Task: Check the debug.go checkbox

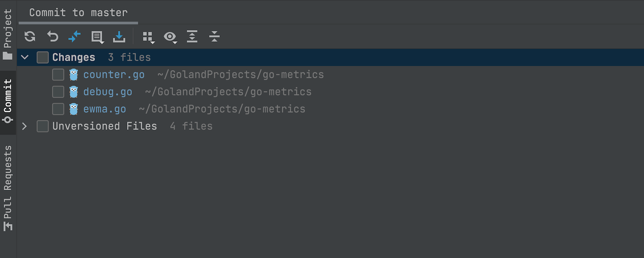Action: tap(58, 92)
